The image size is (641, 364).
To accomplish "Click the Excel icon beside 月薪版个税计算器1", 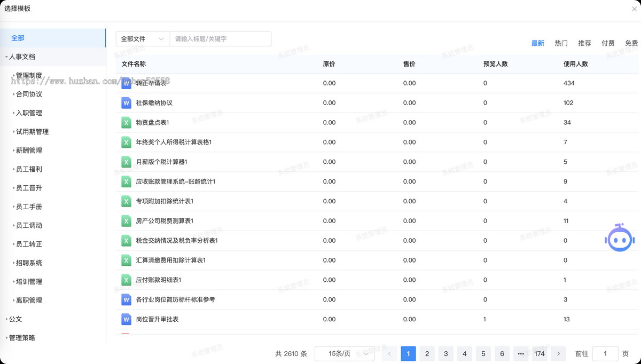I will (x=127, y=162).
